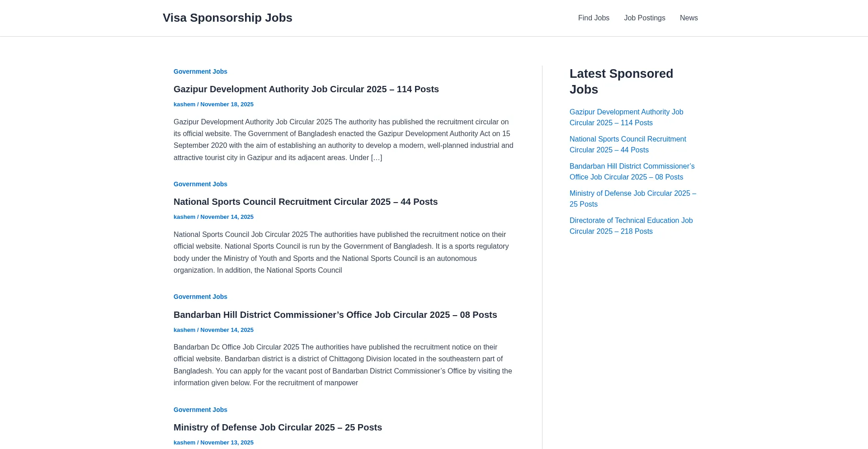Open Gazipur Development Authority article headline

(306, 89)
